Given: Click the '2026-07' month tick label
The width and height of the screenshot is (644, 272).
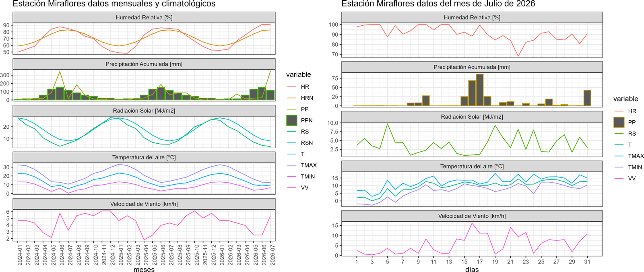Looking at the screenshot, I should pyautogui.click(x=272, y=255).
